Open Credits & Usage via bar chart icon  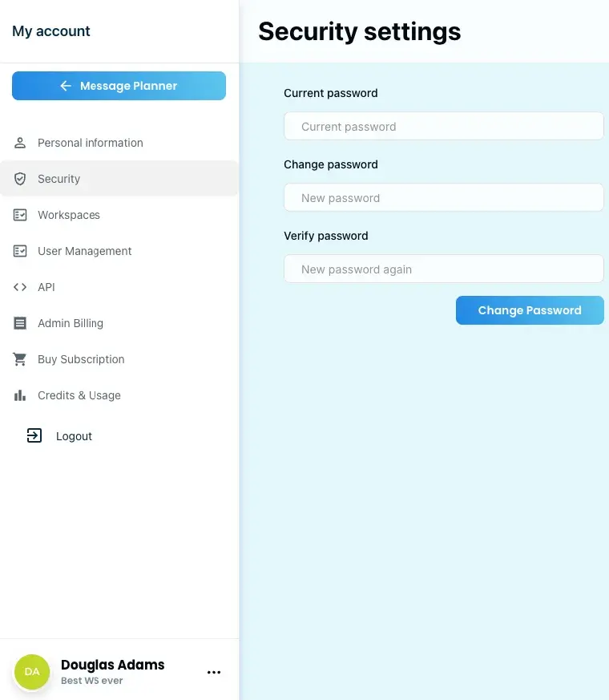tap(19, 395)
